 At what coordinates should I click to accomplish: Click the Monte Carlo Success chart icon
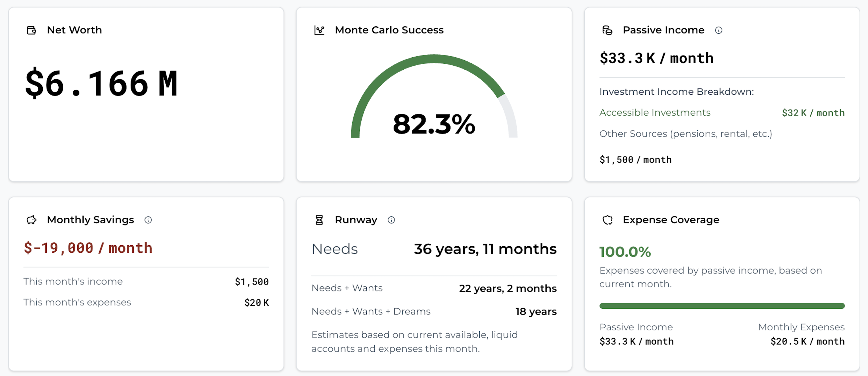click(x=319, y=30)
